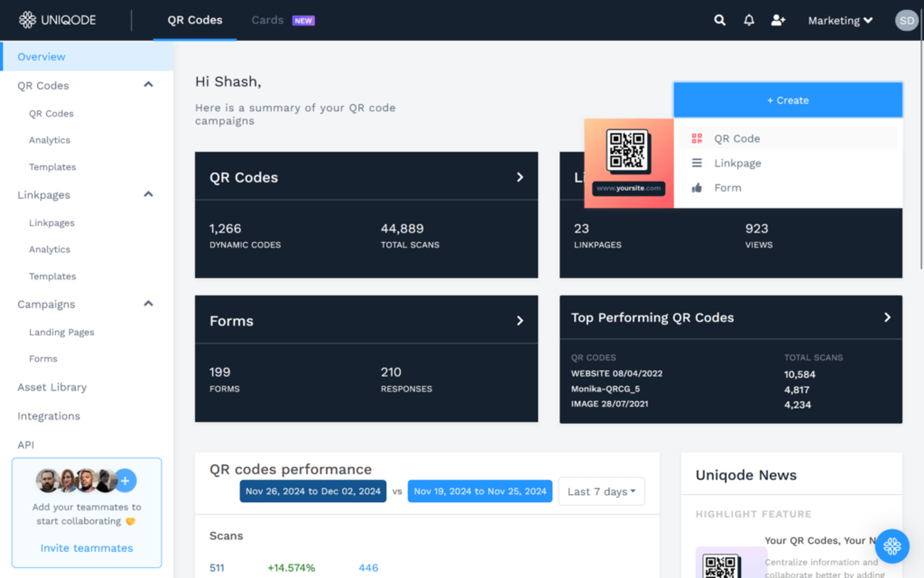Screen dimensions: 924x578
Task: Open Top Performing QR Codes arrow
Action: (887, 317)
